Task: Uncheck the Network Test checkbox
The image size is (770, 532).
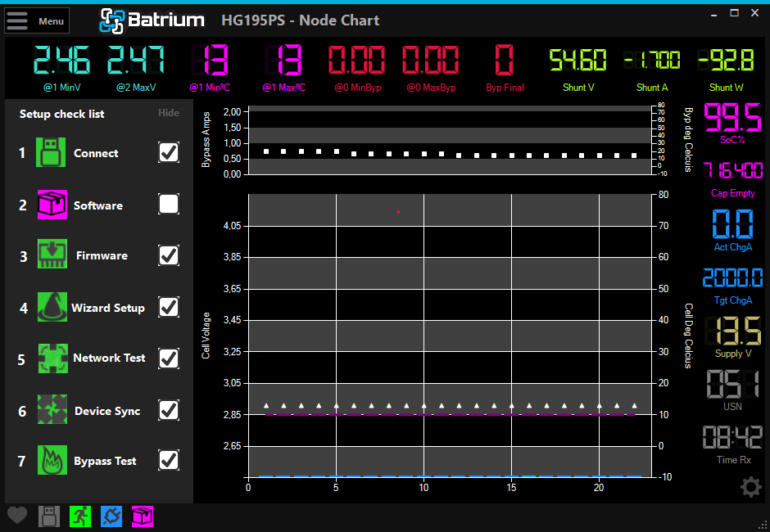Action: tap(168, 358)
